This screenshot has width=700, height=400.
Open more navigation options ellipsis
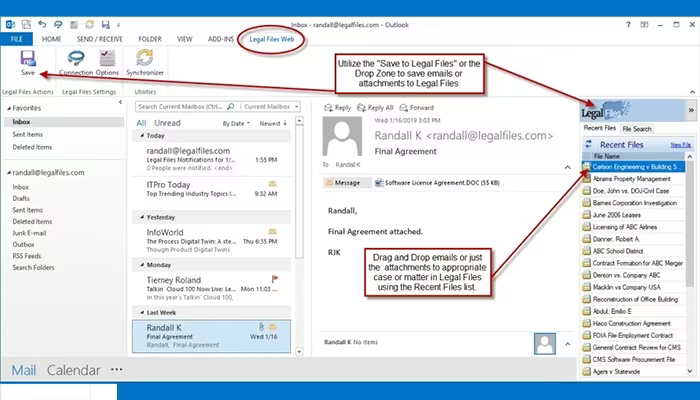pos(117,369)
